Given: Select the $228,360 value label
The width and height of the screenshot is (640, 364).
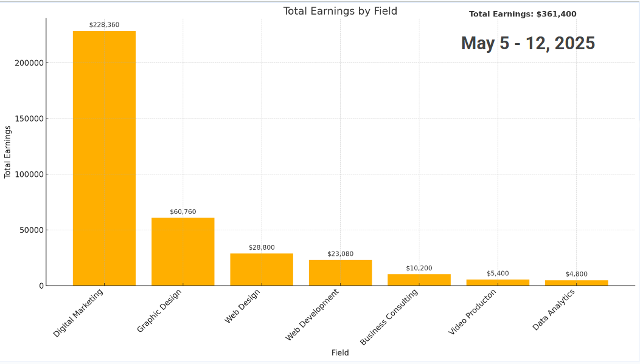Looking at the screenshot, I should coord(105,25).
